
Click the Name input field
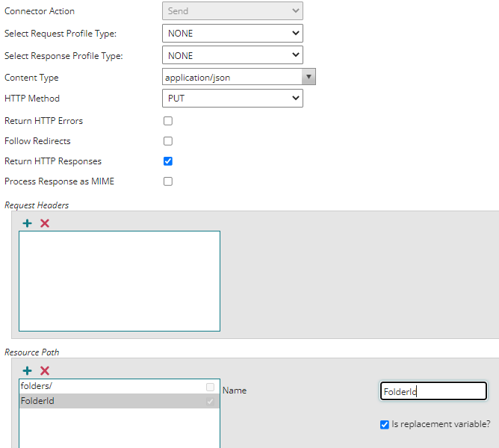433,391
